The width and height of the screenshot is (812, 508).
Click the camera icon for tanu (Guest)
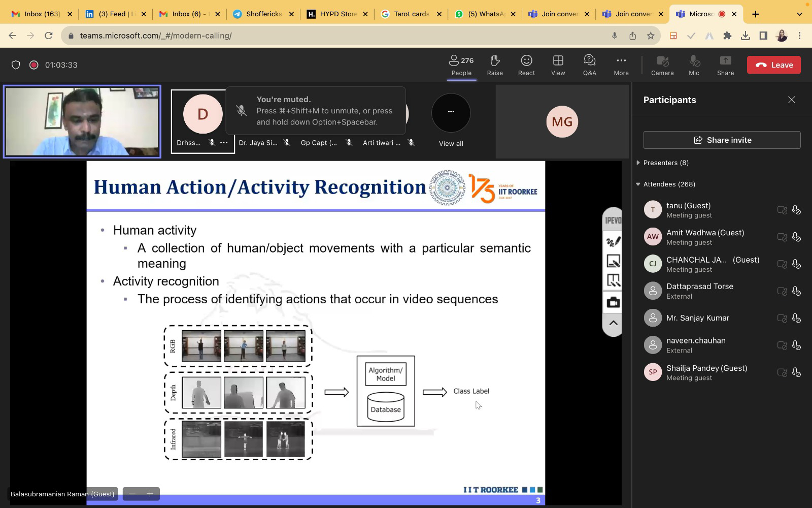782,210
